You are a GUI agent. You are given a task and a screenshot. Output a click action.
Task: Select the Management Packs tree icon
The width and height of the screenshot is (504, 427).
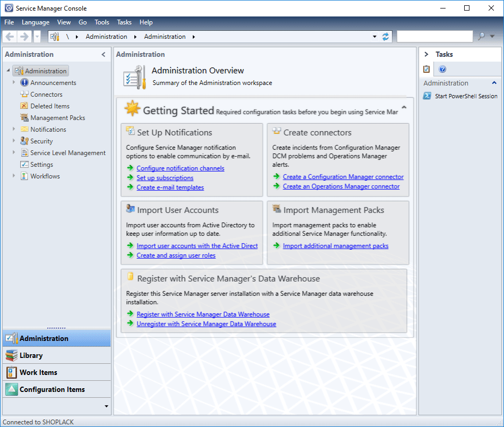click(24, 117)
